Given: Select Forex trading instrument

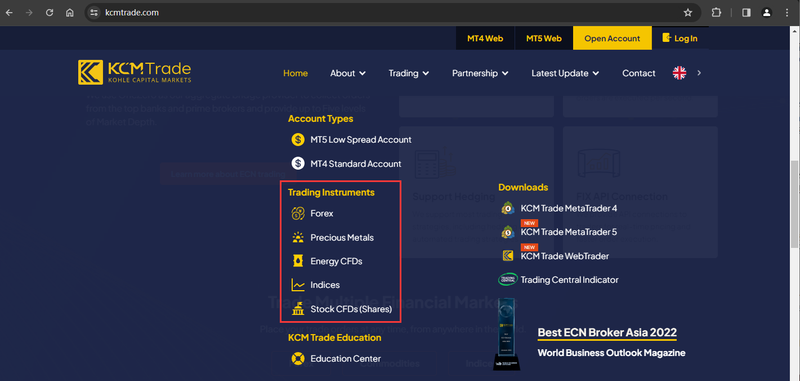Looking at the screenshot, I should (x=321, y=213).
